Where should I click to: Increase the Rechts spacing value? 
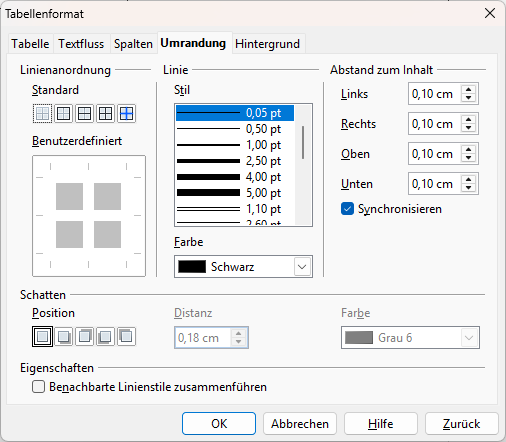(469, 119)
